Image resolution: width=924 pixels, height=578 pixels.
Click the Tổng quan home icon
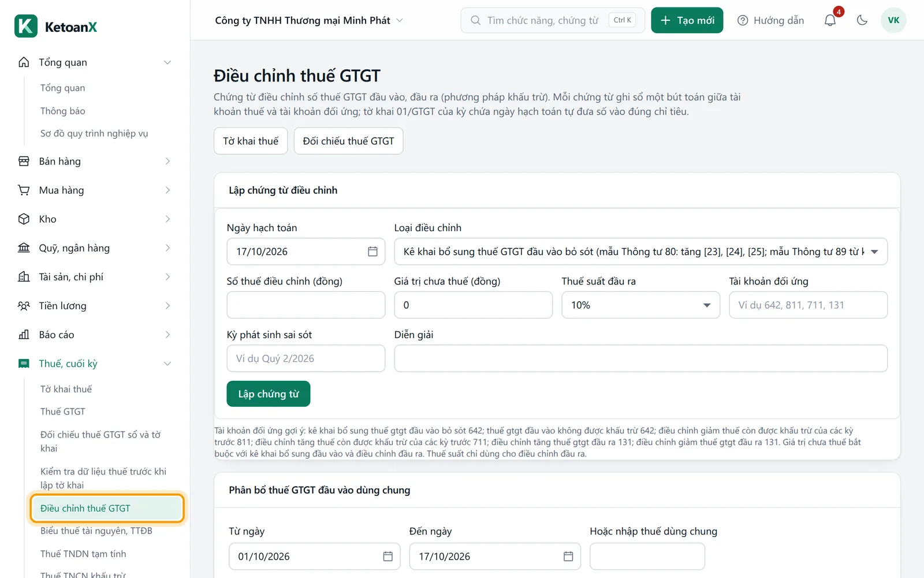click(x=24, y=62)
